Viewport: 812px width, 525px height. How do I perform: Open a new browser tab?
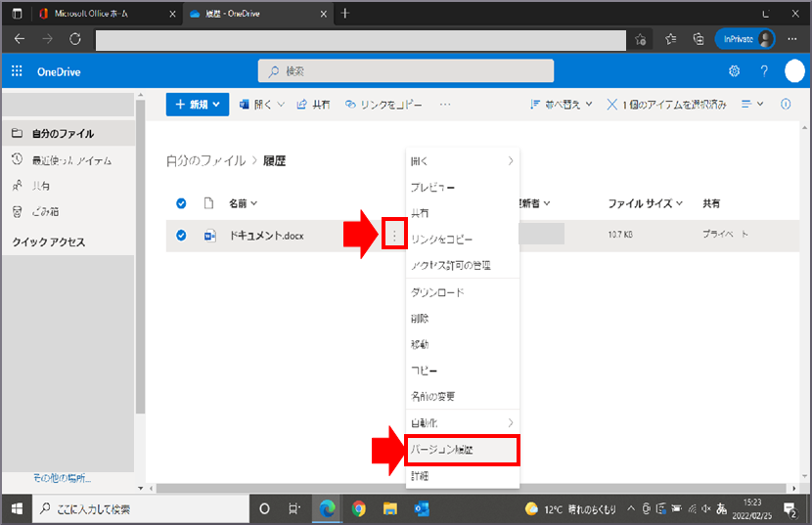[345, 14]
